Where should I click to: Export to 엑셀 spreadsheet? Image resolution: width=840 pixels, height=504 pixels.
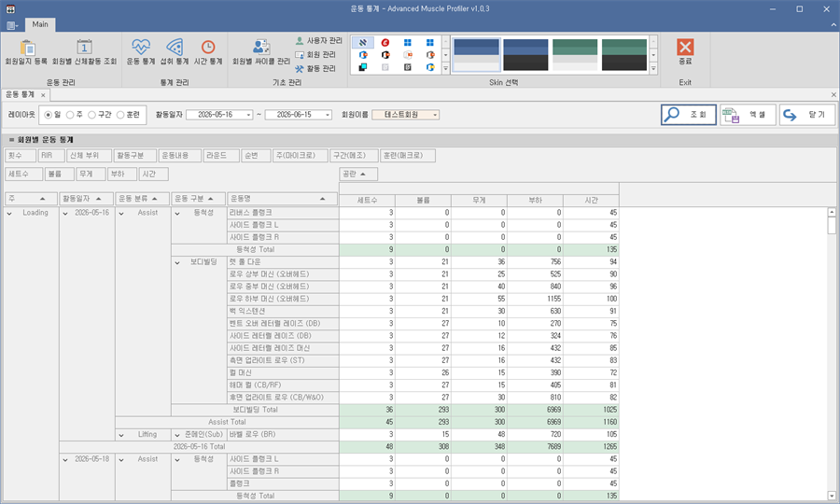point(748,115)
